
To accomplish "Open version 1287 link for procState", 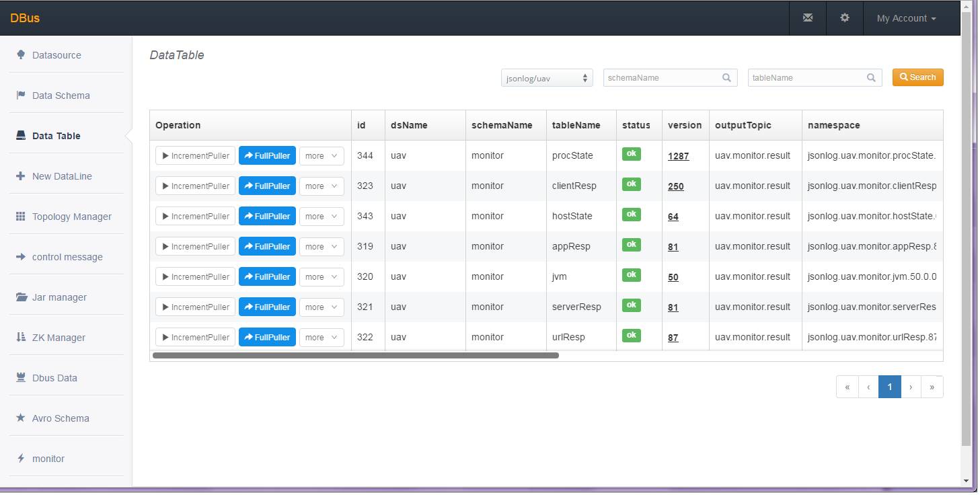I will (678, 156).
